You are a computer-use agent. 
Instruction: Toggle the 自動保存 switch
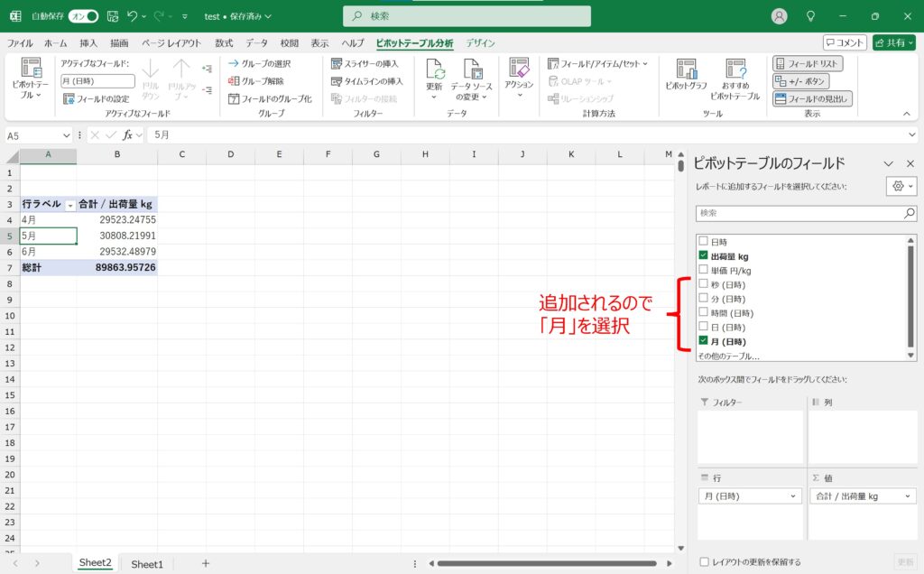(x=83, y=16)
